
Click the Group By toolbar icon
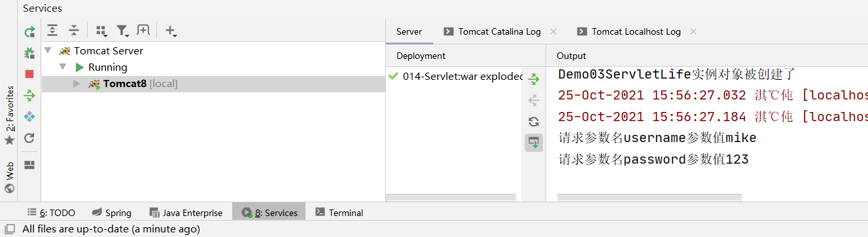[101, 30]
